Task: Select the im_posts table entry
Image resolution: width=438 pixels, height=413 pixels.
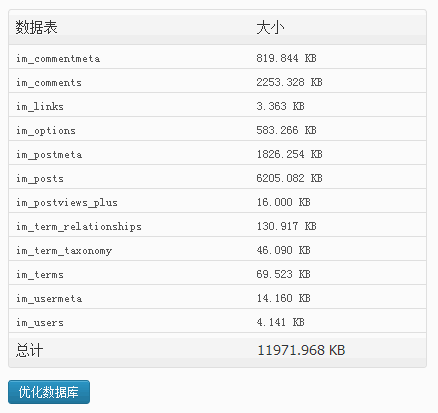Action: coord(40,179)
